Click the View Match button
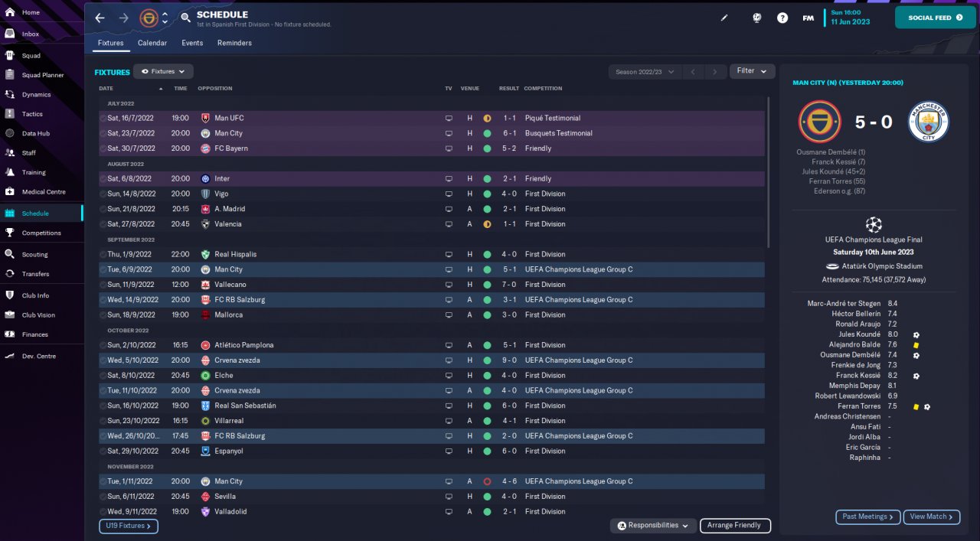The width and height of the screenshot is (980, 541). point(932,517)
